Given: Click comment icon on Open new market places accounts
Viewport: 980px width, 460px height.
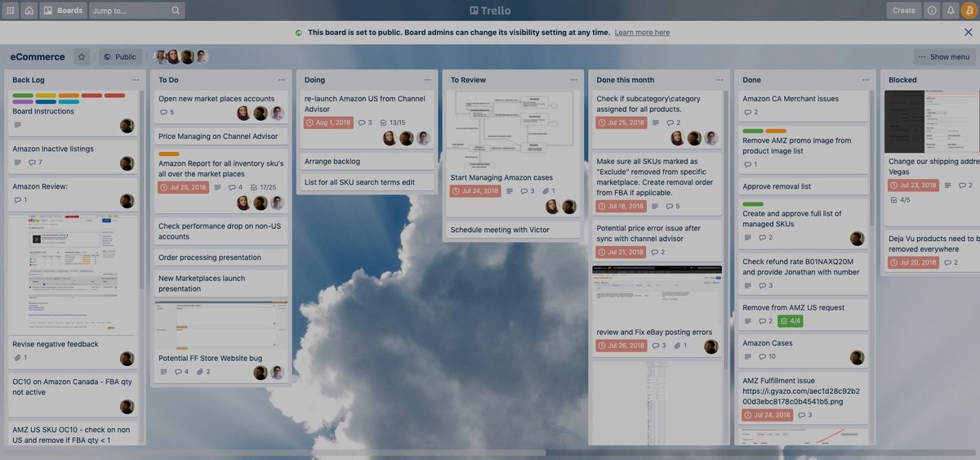Looking at the screenshot, I should tap(163, 113).
